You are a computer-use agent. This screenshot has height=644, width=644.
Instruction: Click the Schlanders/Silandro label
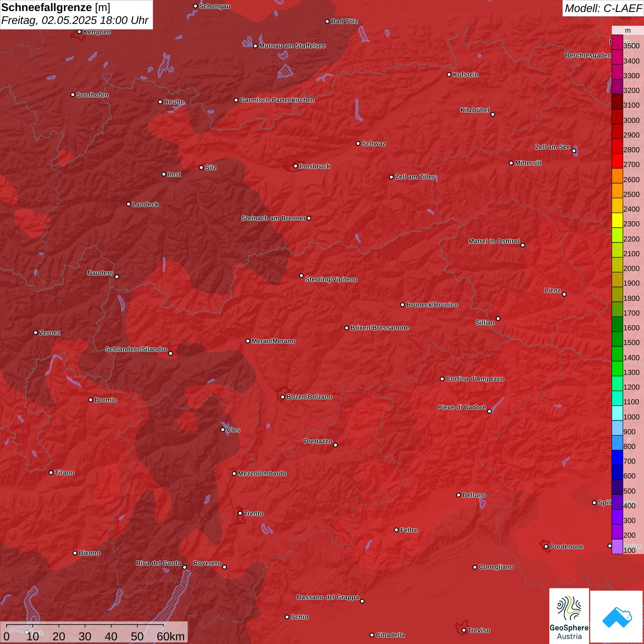click(x=136, y=349)
